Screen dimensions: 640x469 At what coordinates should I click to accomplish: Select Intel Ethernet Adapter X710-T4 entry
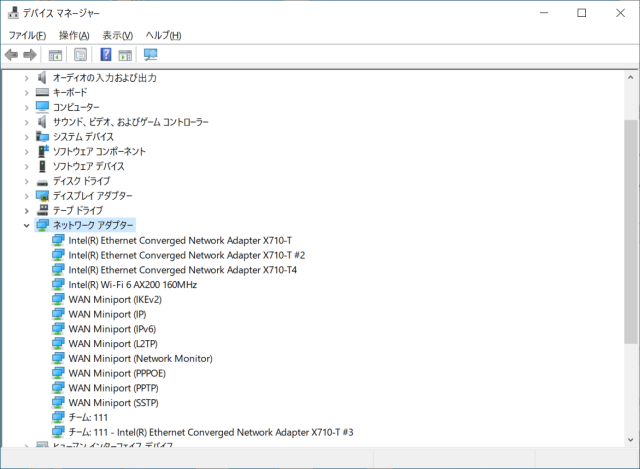tap(182, 270)
